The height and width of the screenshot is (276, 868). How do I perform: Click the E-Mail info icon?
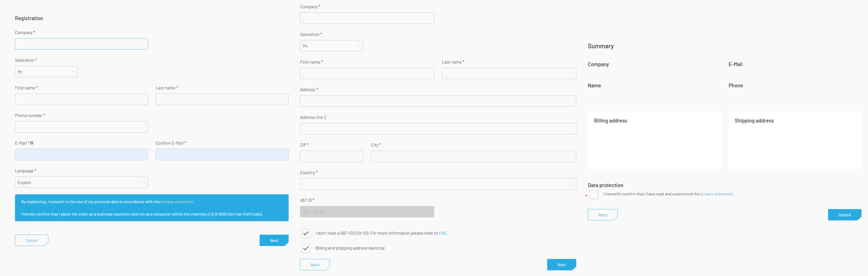(x=32, y=143)
